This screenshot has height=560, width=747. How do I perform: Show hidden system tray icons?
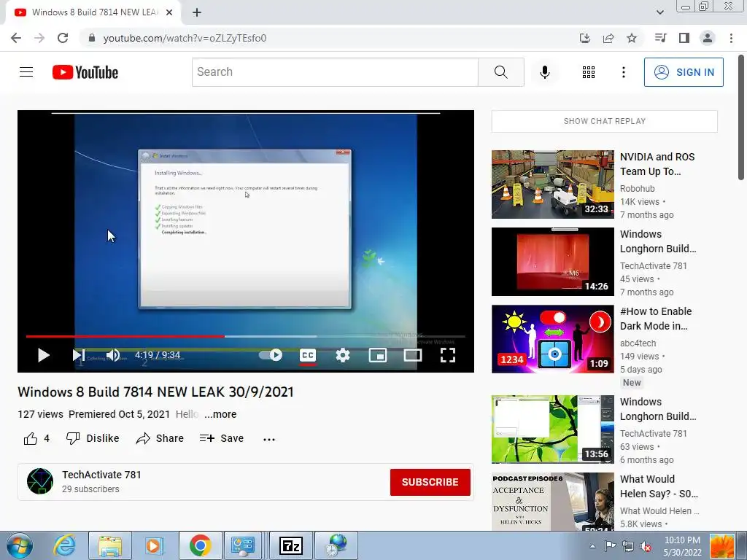click(592, 546)
